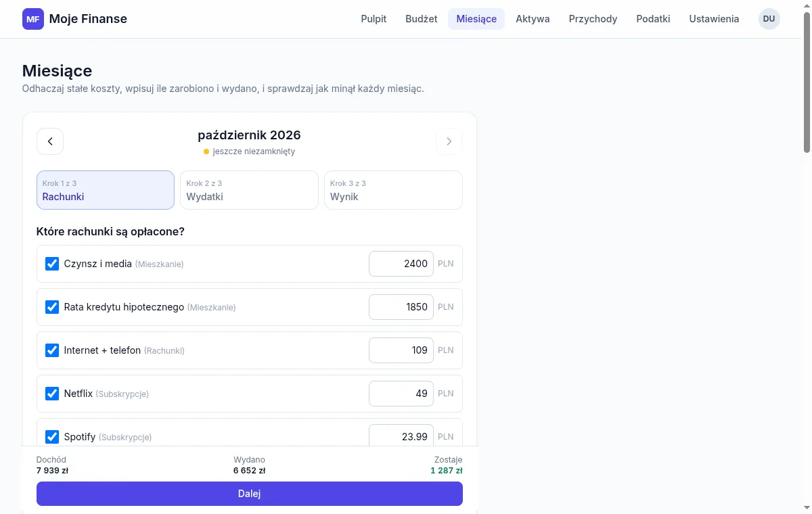This screenshot has height=514, width=812.
Task: Edit the Rata kredytu hipotecznego amount field
Action: [x=401, y=307]
